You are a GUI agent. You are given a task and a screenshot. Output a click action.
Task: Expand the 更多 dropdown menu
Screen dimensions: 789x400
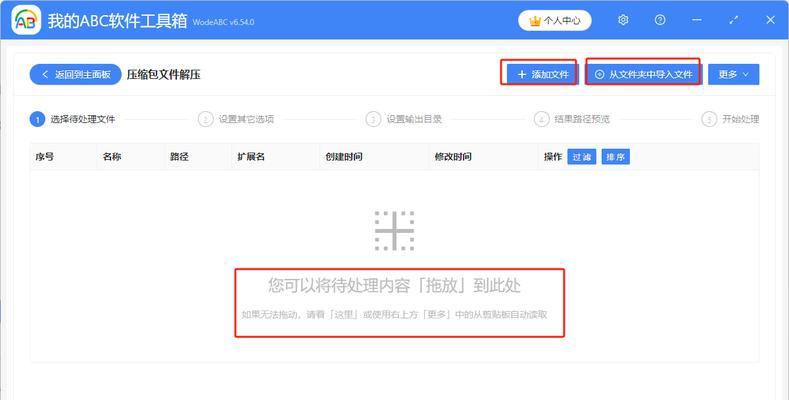coord(734,74)
